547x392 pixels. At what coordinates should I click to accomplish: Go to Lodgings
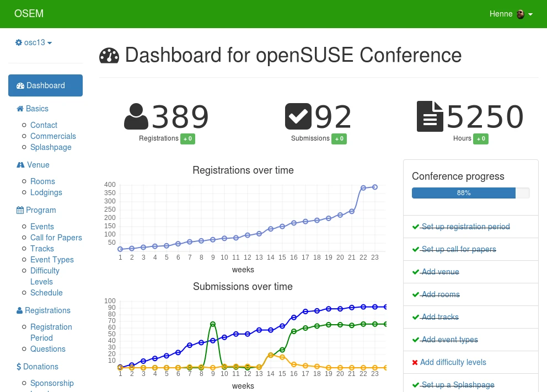[x=46, y=192]
